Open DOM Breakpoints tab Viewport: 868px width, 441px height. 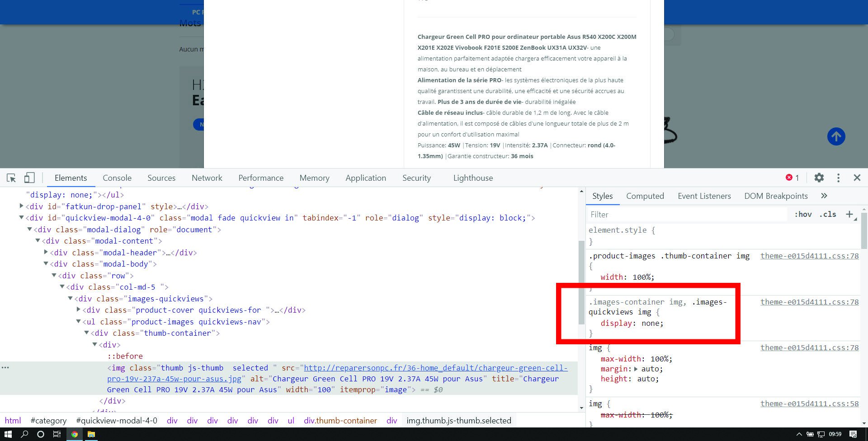coord(776,196)
